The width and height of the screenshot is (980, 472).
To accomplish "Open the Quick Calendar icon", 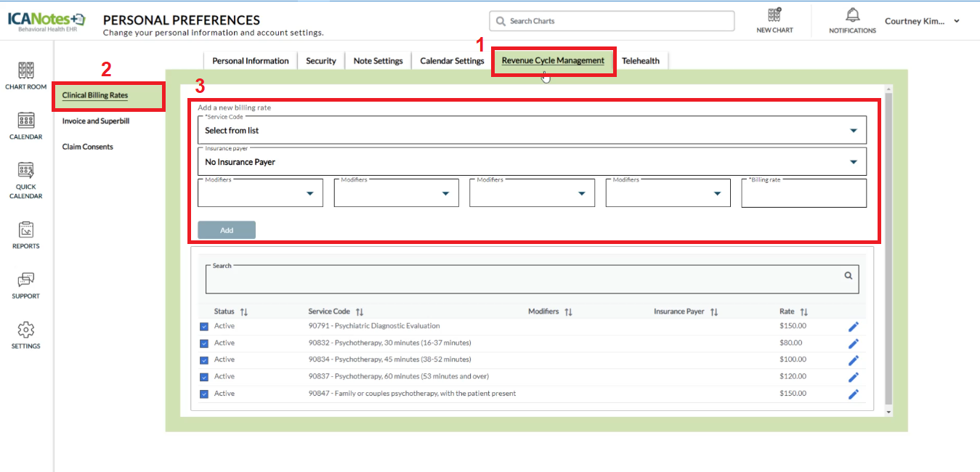I will (26, 171).
